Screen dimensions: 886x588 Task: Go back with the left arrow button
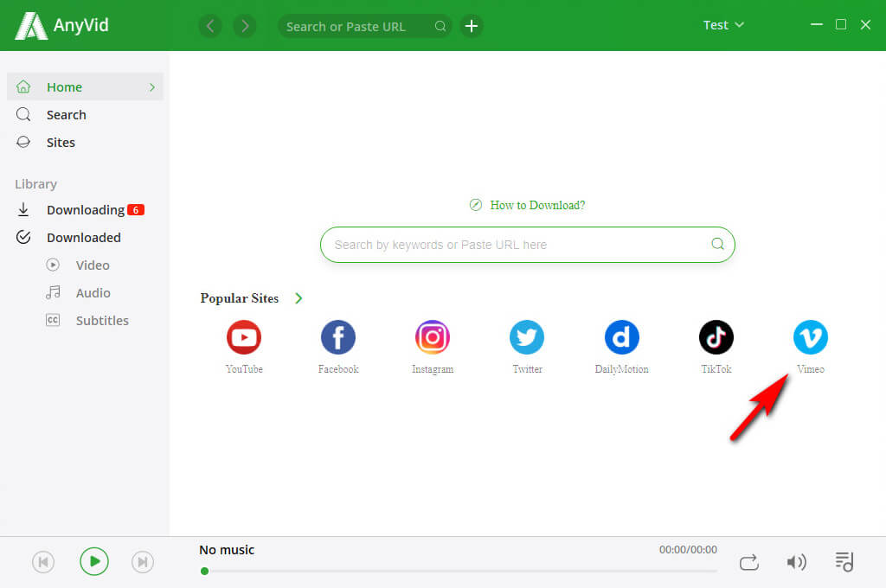(210, 26)
